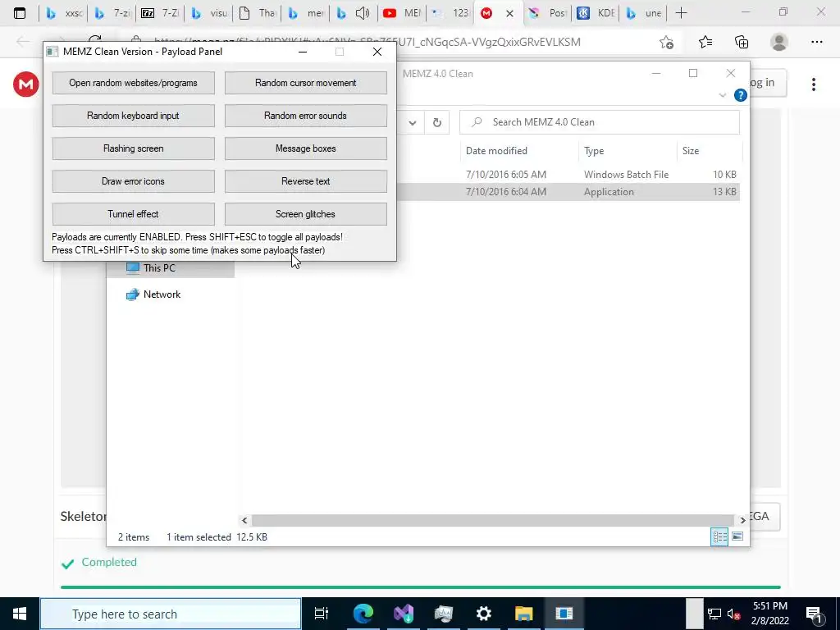The width and height of the screenshot is (840, 630).
Task: Switch to the Post browser tab
Action: (x=547, y=13)
